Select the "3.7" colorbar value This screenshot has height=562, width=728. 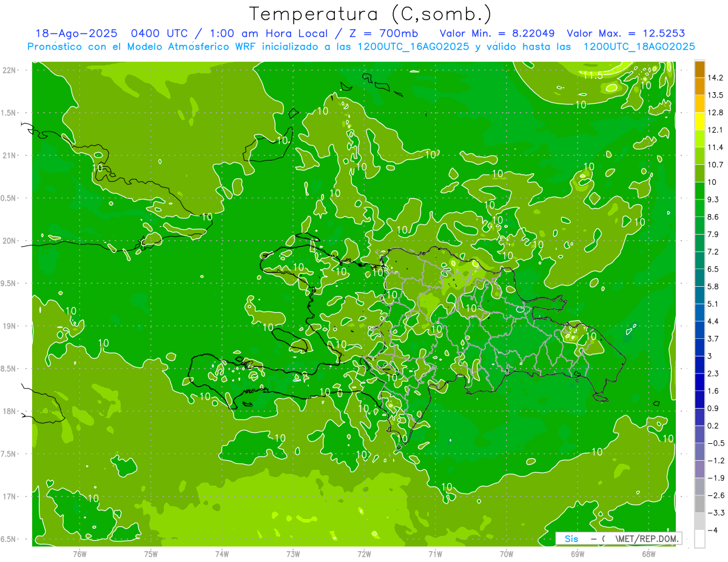[714, 339]
